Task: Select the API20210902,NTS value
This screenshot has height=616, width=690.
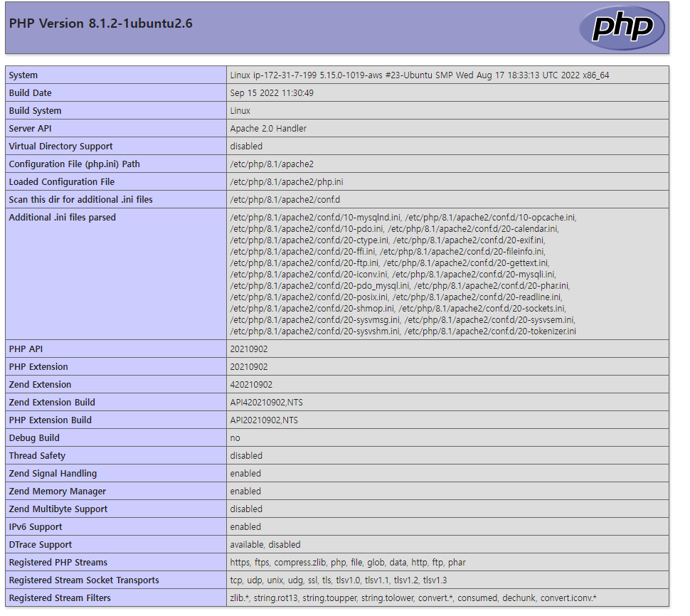Action: [x=264, y=420]
